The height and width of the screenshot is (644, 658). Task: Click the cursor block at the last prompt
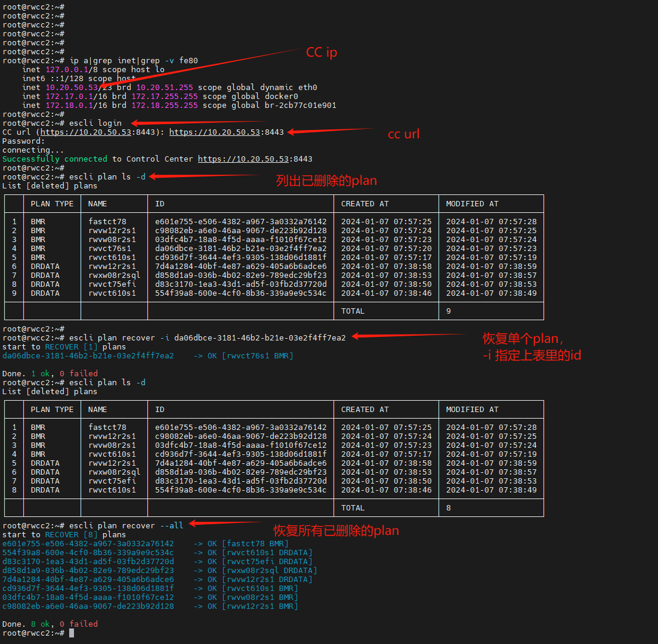pyautogui.click(x=72, y=633)
